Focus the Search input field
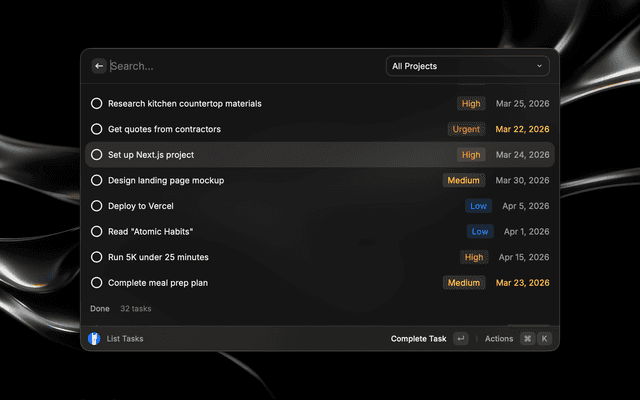This screenshot has height=400, width=640. pos(240,66)
